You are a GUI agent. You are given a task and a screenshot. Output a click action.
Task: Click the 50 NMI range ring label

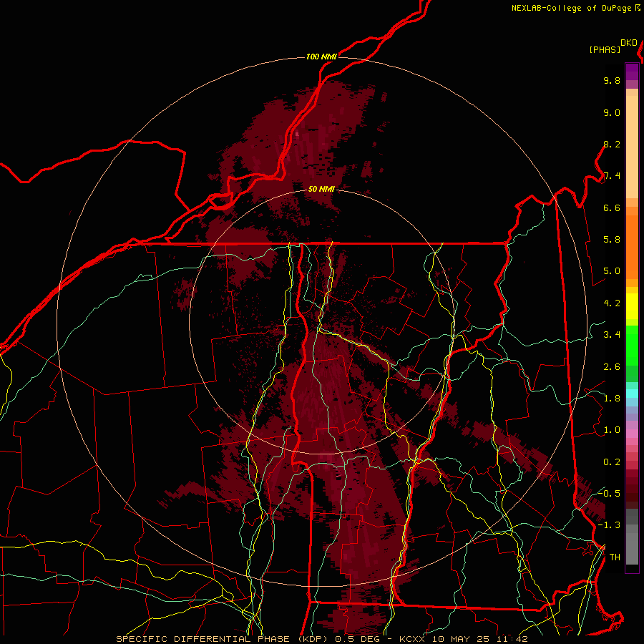tap(321, 188)
